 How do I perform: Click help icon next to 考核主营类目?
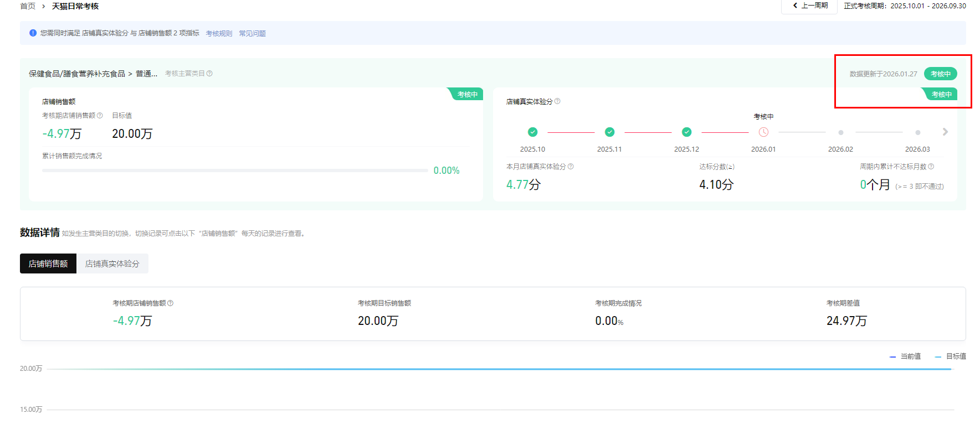(209, 74)
